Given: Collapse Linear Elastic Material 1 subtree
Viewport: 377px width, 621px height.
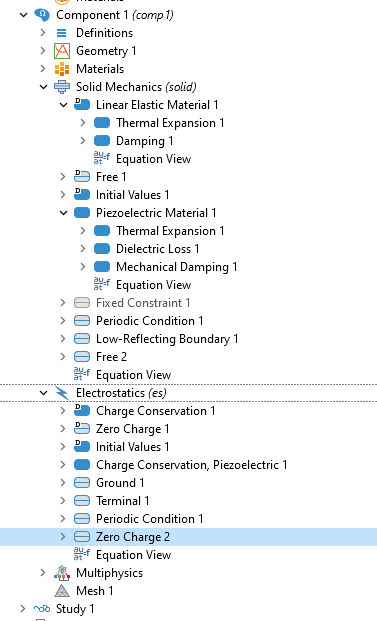Looking at the screenshot, I should pyautogui.click(x=63, y=105).
